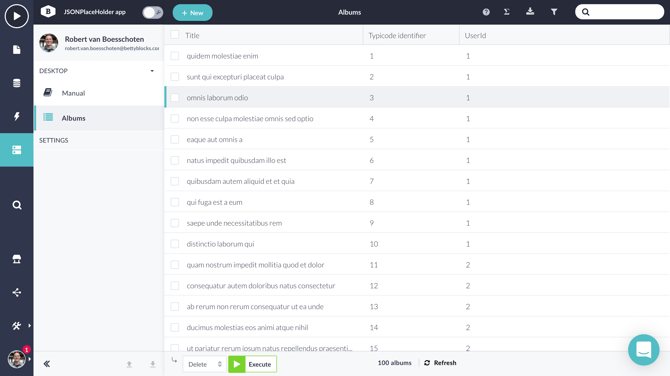Tick the select-all checkbox beside Title
The width and height of the screenshot is (670, 376).
point(175,35)
